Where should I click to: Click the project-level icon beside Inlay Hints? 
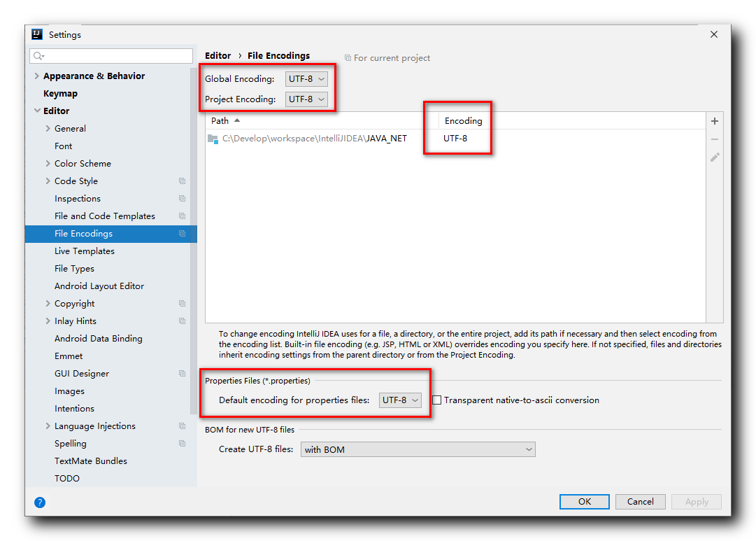point(182,321)
